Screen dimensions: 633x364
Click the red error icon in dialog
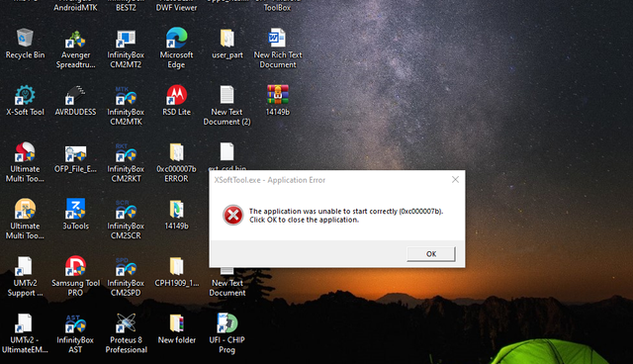point(233,215)
